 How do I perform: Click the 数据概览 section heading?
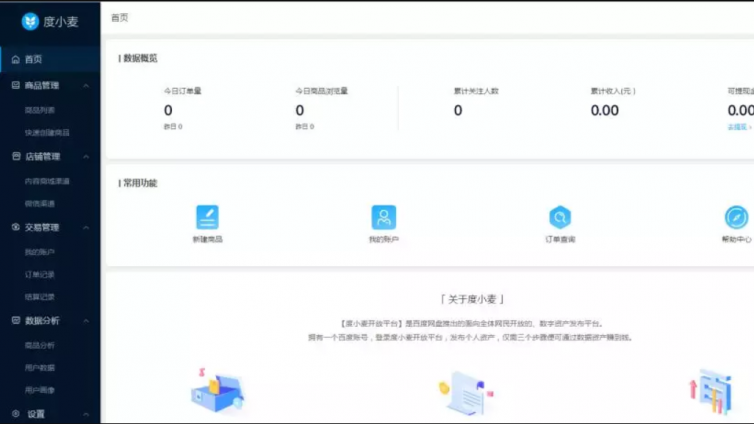tap(138, 58)
